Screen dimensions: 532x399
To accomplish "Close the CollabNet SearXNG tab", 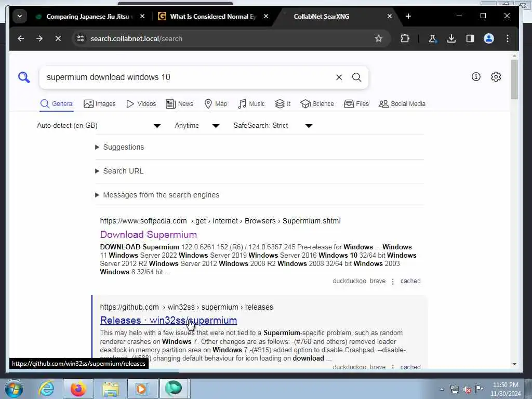I will pyautogui.click(x=390, y=16).
